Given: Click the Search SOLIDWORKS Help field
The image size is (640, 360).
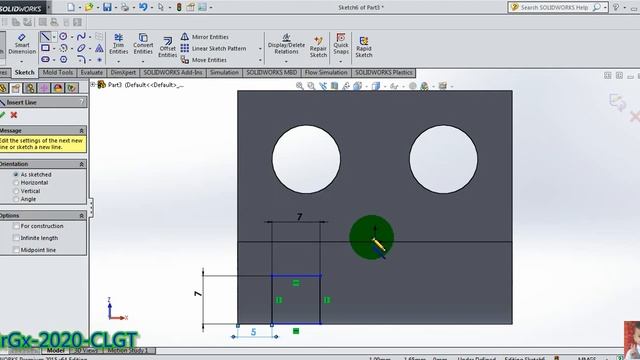Looking at the screenshot, I should [x=558, y=7].
